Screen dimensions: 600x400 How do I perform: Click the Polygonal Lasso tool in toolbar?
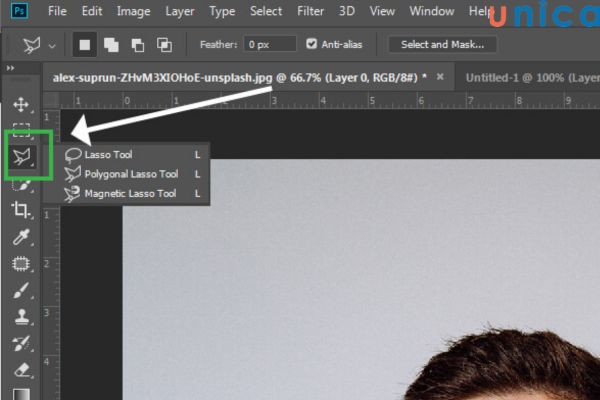[x=22, y=157]
